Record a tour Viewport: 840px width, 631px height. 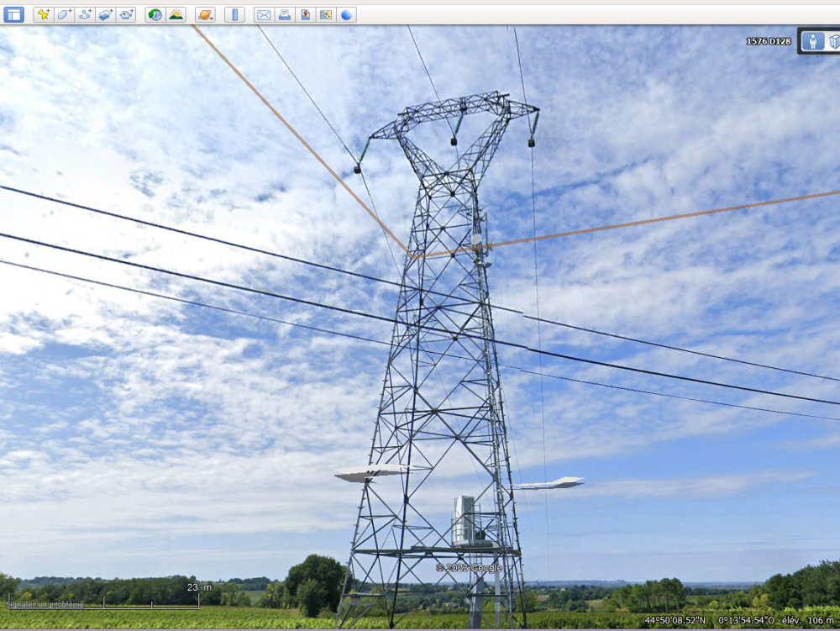[126, 14]
